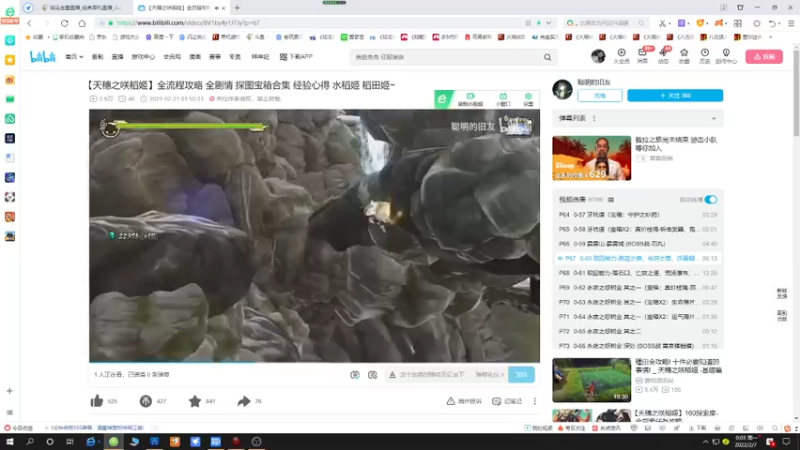Viewport: 800px width, 450px height.
Task: Open the 动态 feed icon
Action: coord(663,56)
